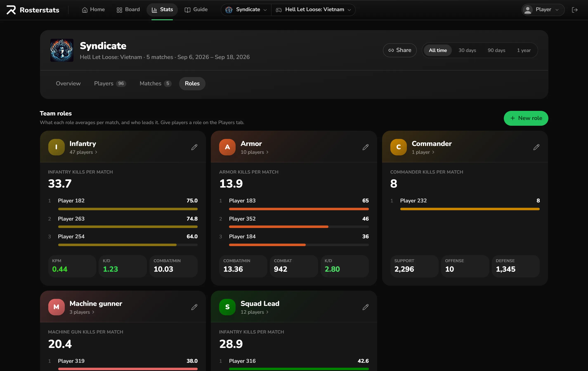The width and height of the screenshot is (588, 371).
Task: Open the Matches tab
Action: coord(155,83)
